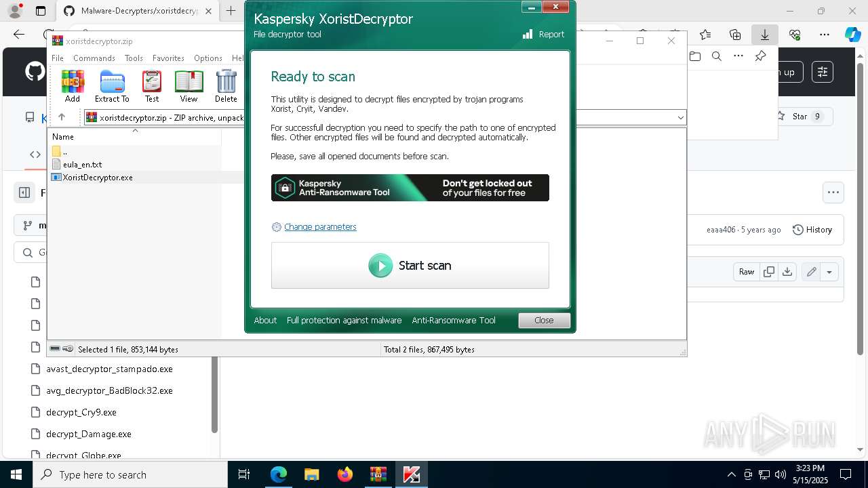Open Full protection against malware link
The height and width of the screenshot is (488, 868).
[x=344, y=321]
